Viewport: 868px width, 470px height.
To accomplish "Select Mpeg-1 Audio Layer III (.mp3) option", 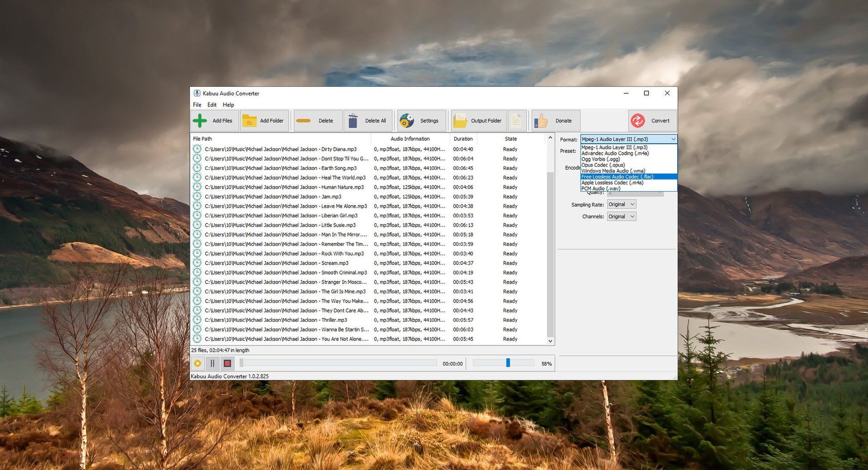I will click(629, 147).
